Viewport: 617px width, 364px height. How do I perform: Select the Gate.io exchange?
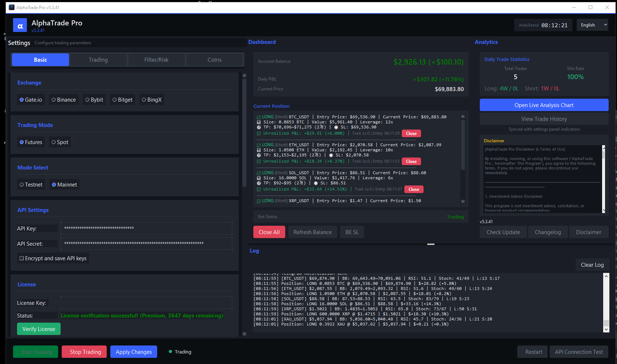[31, 100]
